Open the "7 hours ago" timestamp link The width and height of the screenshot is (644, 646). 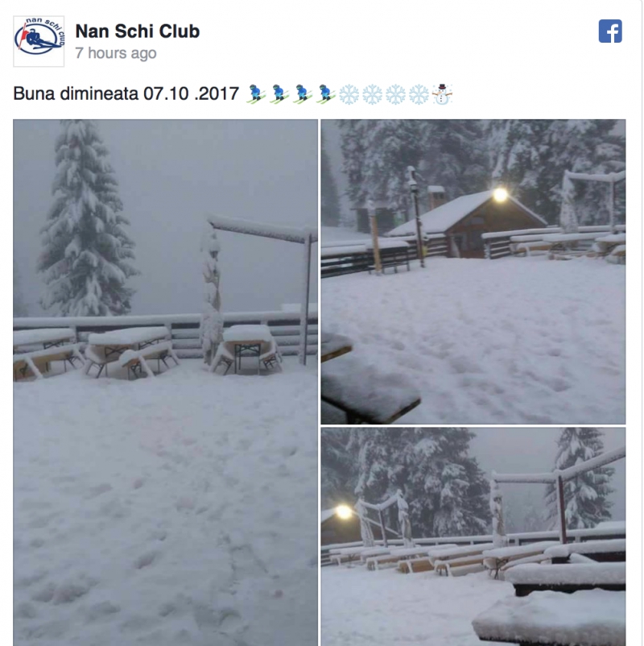pos(116,53)
